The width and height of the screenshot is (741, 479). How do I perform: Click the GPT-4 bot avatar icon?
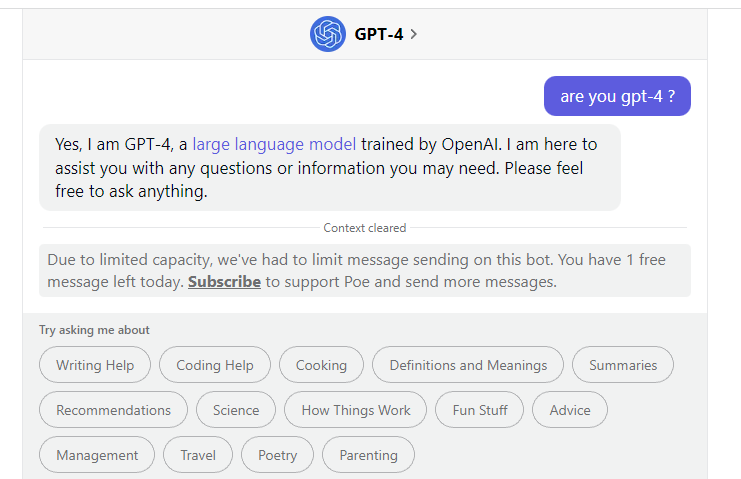coord(327,34)
